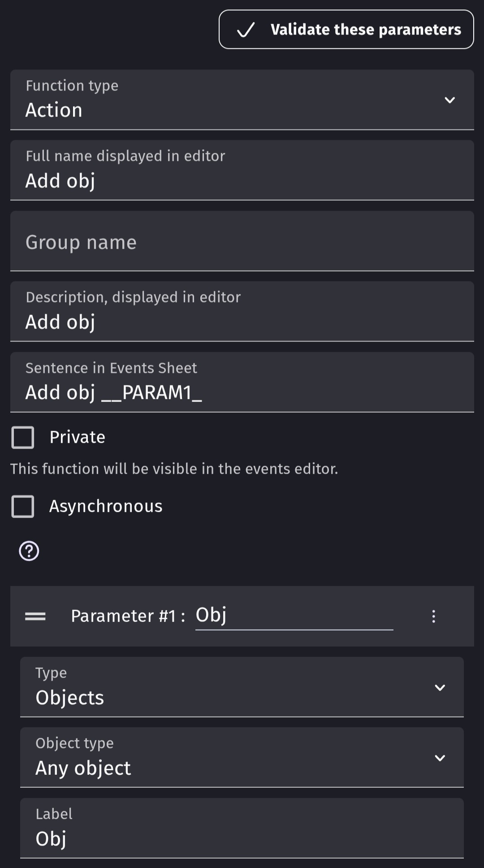Focus the Group name field
484x868 pixels.
point(242,242)
